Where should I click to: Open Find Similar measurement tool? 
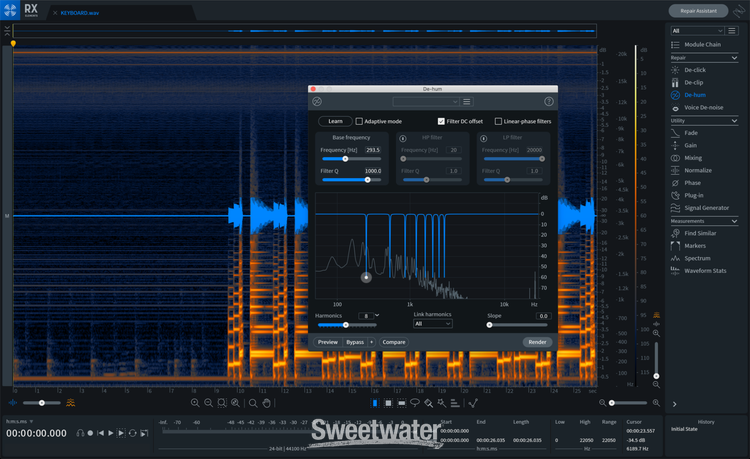point(694,233)
